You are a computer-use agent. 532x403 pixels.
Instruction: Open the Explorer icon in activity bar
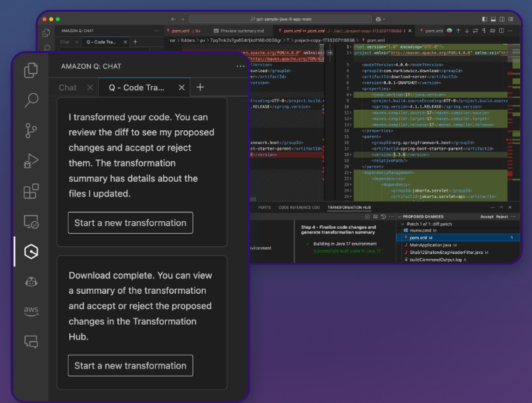coord(31,70)
